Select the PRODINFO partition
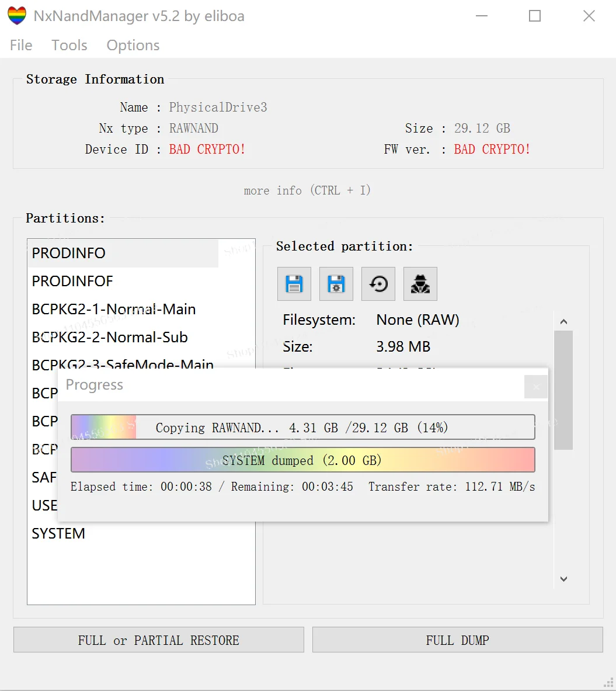The width and height of the screenshot is (616, 691). click(x=123, y=253)
